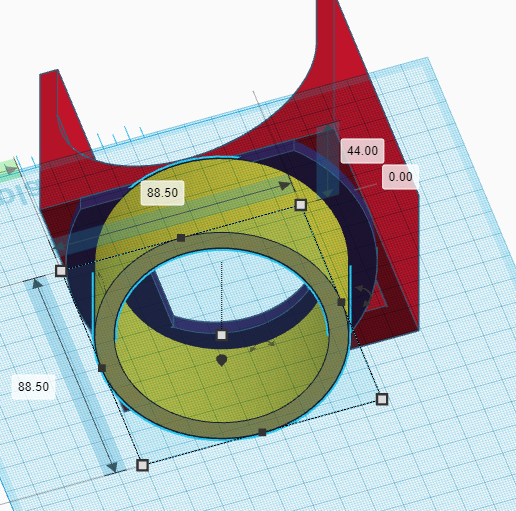Select the white corner handle at bottom of selection box
This screenshot has height=511, width=516.
[142, 465]
